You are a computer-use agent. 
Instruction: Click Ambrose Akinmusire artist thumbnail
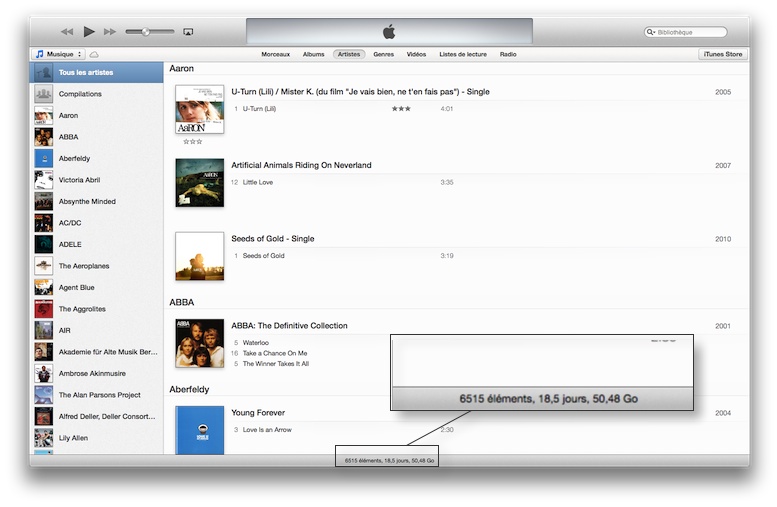pyautogui.click(x=44, y=373)
